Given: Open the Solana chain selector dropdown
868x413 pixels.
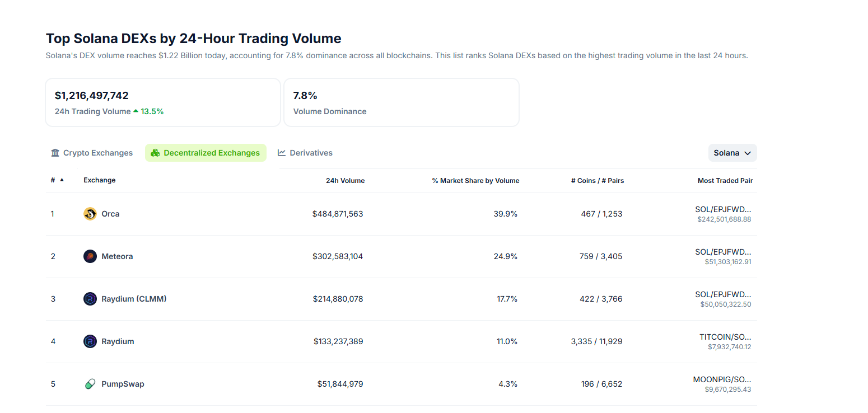Looking at the screenshot, I should (732, 152).
